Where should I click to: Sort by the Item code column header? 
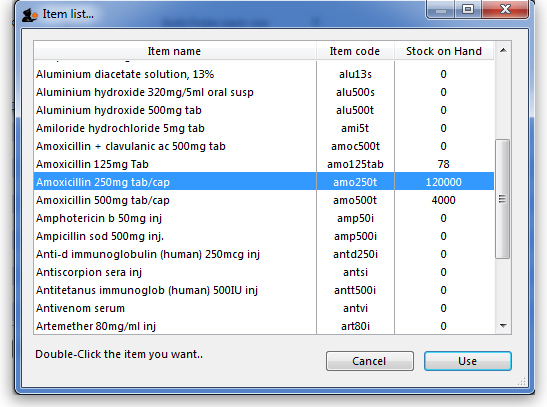click(355, 51)
